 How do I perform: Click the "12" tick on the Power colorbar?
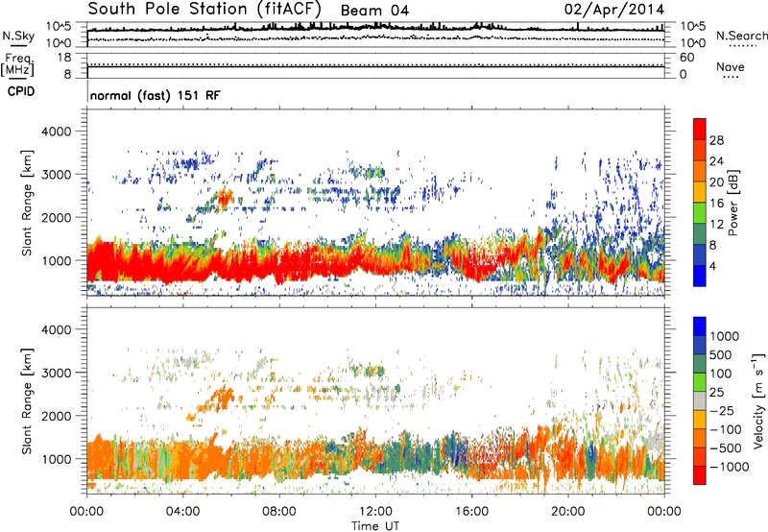716,225
